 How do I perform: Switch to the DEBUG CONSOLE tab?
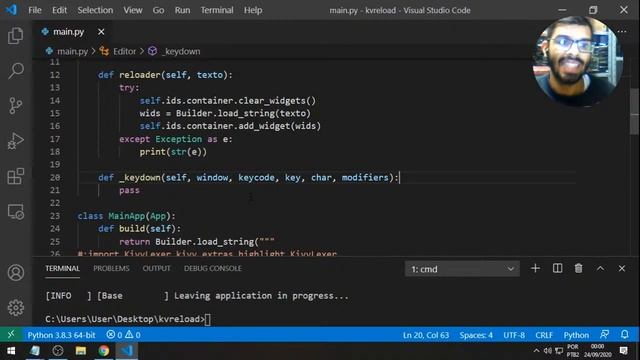(x=213, y=269)
